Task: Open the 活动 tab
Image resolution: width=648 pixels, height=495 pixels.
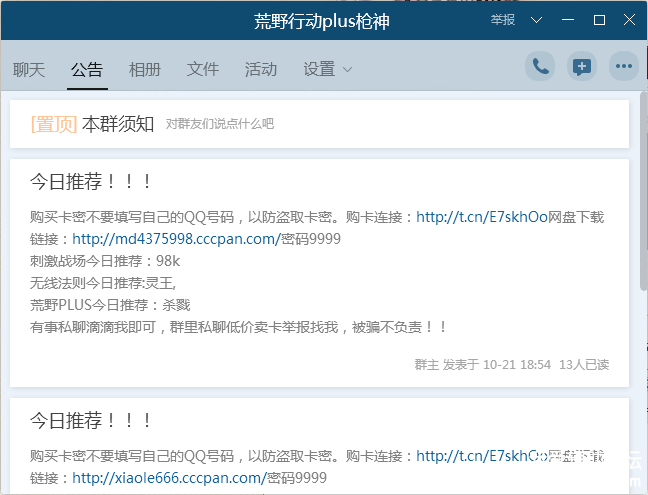Action: [x=261, y=69]
